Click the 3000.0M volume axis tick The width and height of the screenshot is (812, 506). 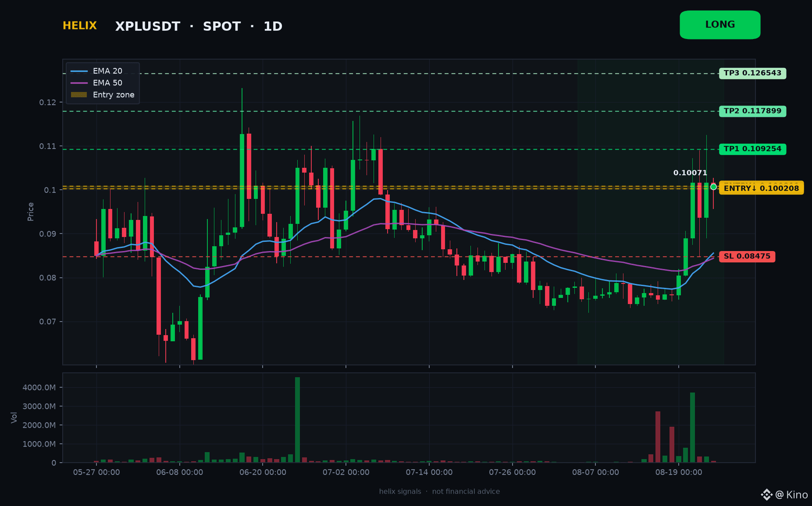tap(39, 407)
